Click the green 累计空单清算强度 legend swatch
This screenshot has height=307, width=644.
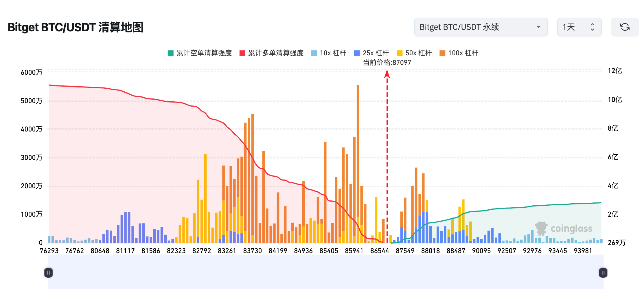click(171, 53)
